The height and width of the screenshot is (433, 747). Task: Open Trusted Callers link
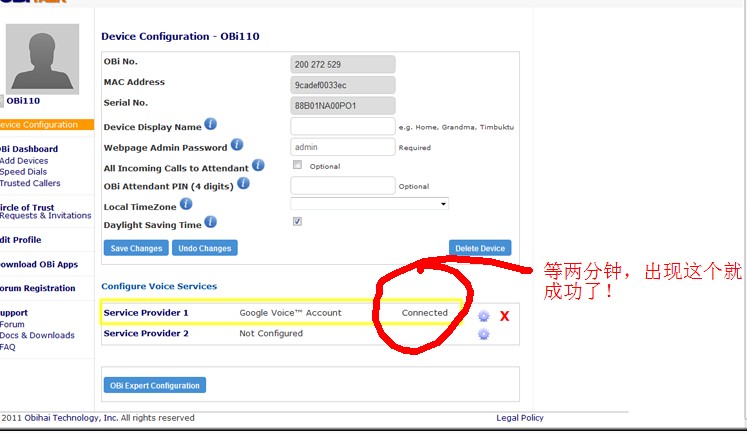(30, 183)
